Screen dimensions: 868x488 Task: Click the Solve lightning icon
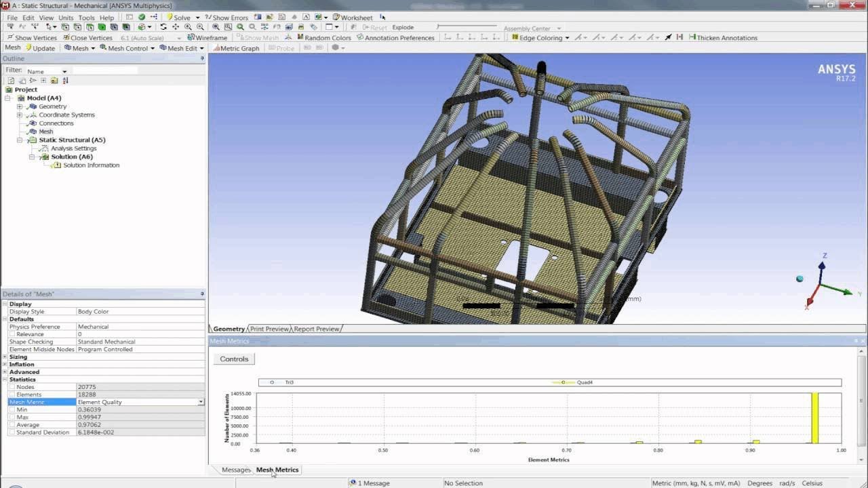click(170, 18)
